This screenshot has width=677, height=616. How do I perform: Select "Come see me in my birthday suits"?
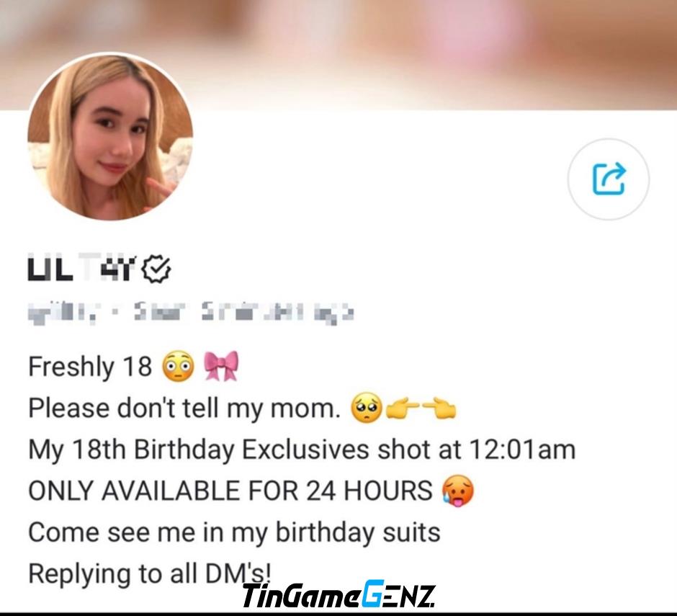pos(234,532)
